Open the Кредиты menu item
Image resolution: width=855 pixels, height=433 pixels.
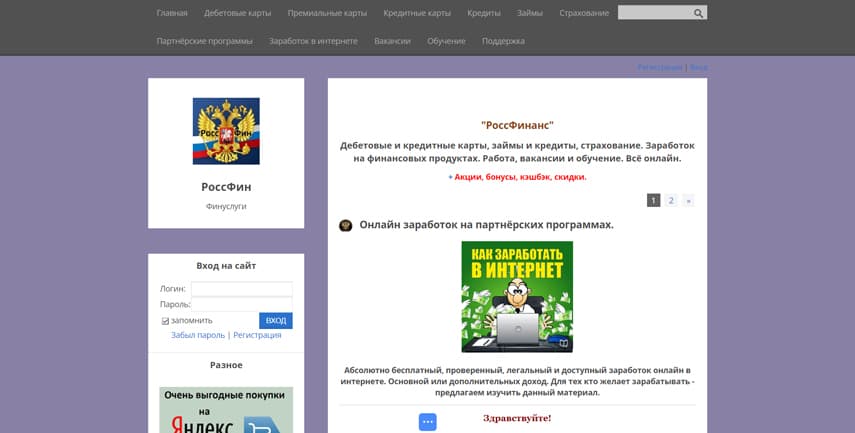point(484,13)
